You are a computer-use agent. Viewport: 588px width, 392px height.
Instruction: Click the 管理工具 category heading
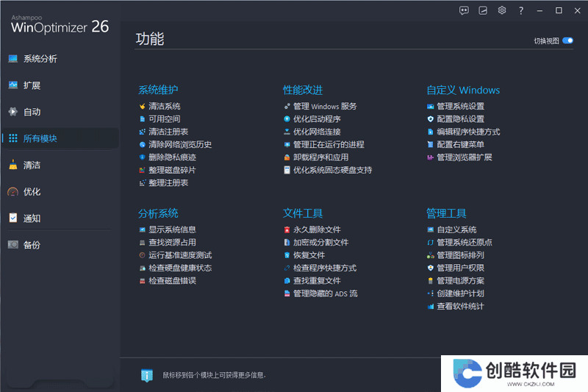(446, 213)
